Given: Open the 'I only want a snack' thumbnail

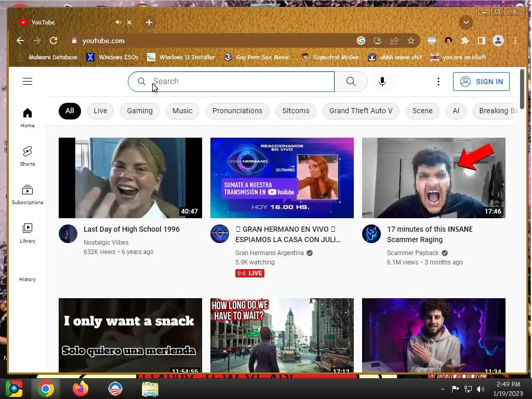Looking at the screenshot, I should tap(130, 335).
